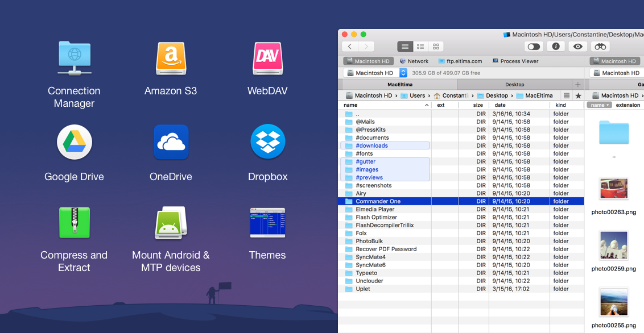This screenshot has height=333, width=644.
Task: Select the parent directory '..' row
Action: [x=461, y=114]
